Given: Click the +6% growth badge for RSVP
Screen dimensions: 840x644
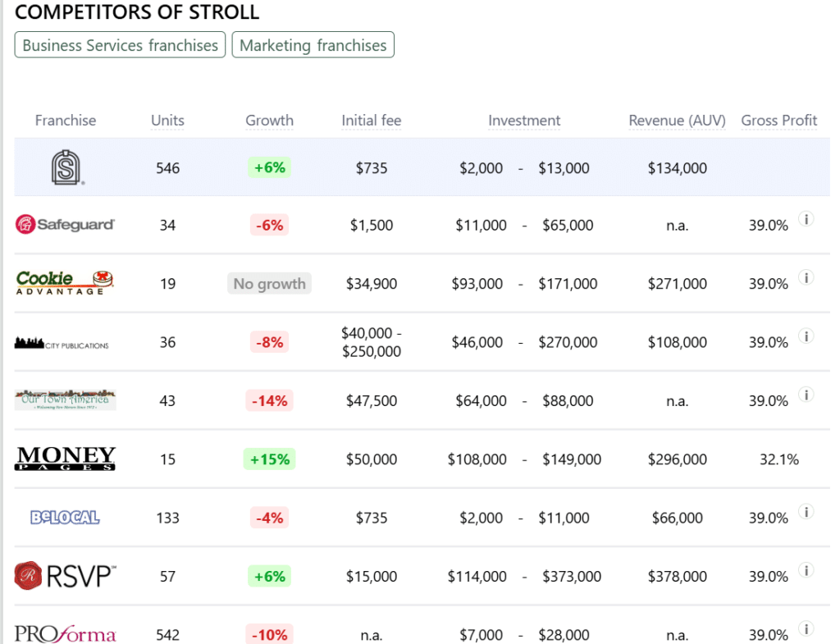Looking at the screenshot, I should point(269,577).
